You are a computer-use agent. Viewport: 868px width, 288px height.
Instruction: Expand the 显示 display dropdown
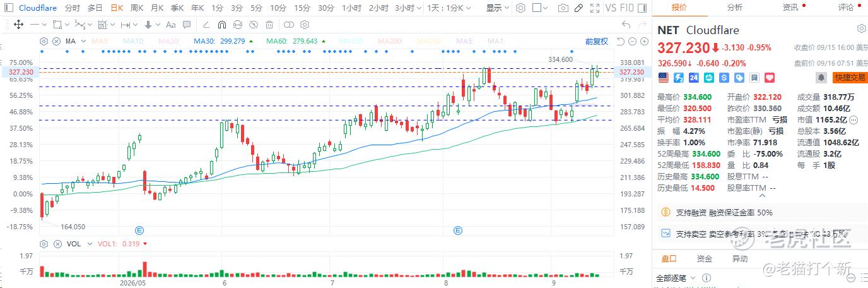tap(497, 8)
